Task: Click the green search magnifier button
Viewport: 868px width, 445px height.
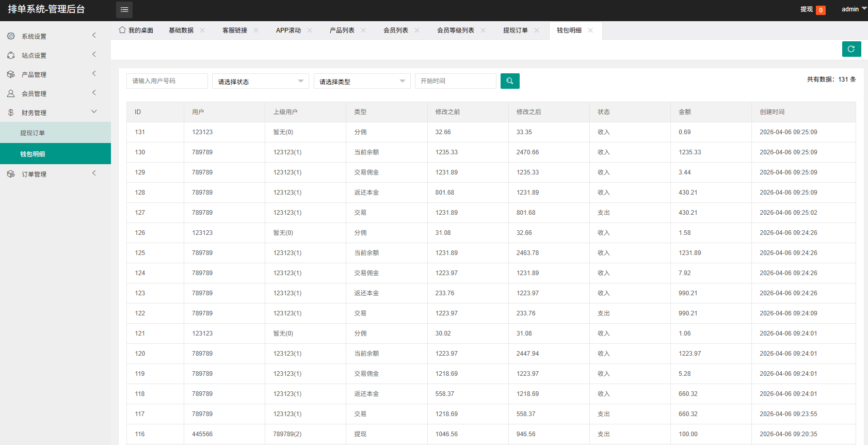Action: click(x=510, y=81)
